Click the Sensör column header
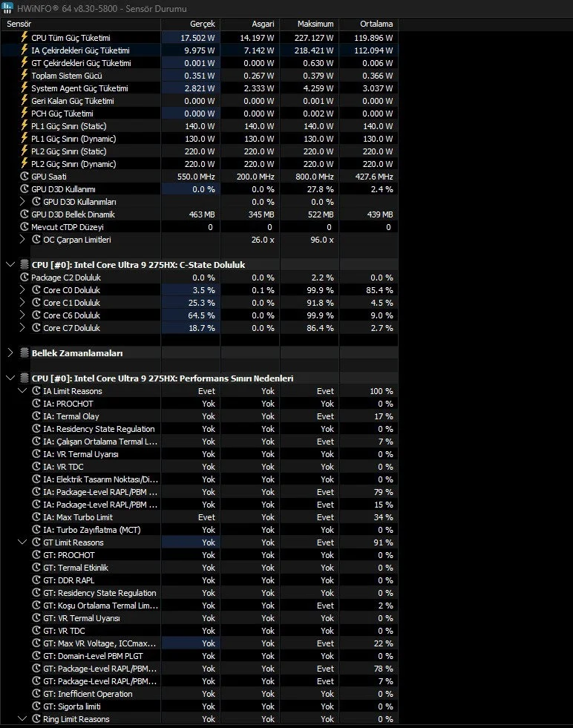This screenshot has width=573, height=728. [x=19, y=24]
